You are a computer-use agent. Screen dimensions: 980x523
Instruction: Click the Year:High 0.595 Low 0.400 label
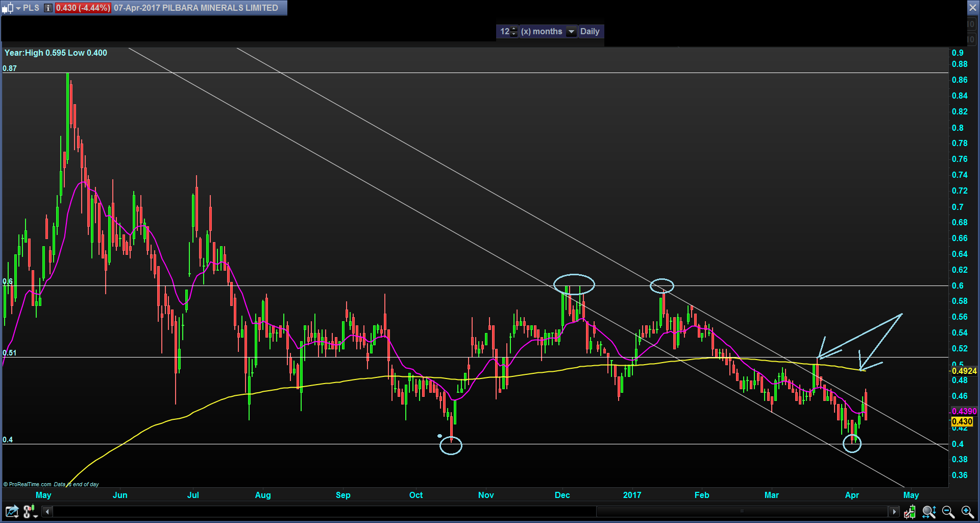coord(56,53)
